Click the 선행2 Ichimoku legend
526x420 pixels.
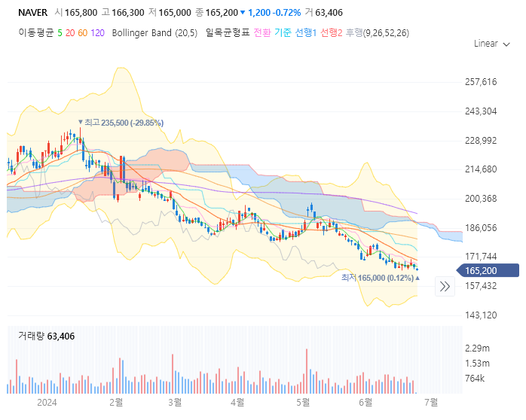point(331,33)
